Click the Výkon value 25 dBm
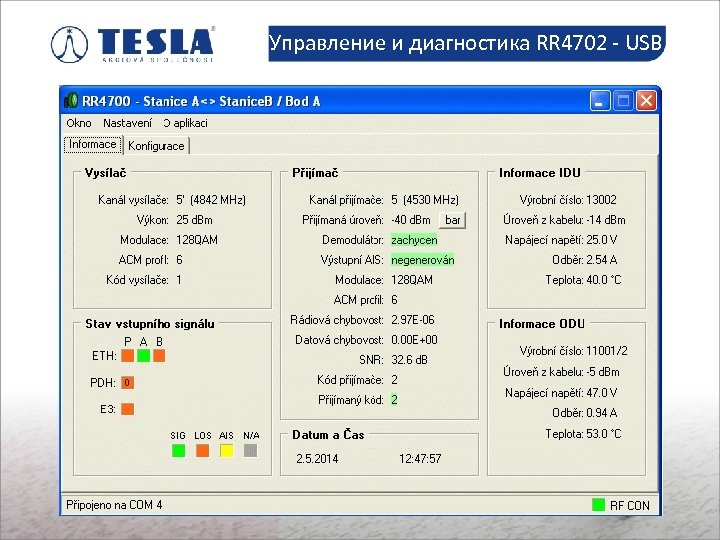Image resolution: width=720 pixels, height=540 pixels. [194, 220]
